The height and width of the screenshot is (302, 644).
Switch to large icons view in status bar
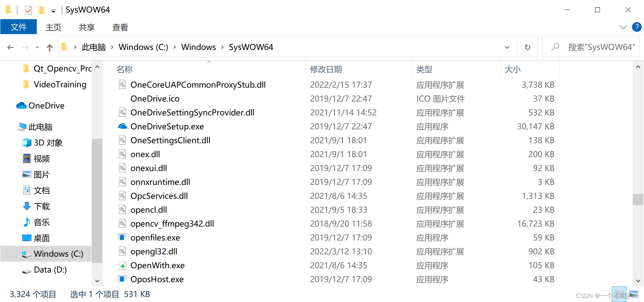tap(634, 294)
